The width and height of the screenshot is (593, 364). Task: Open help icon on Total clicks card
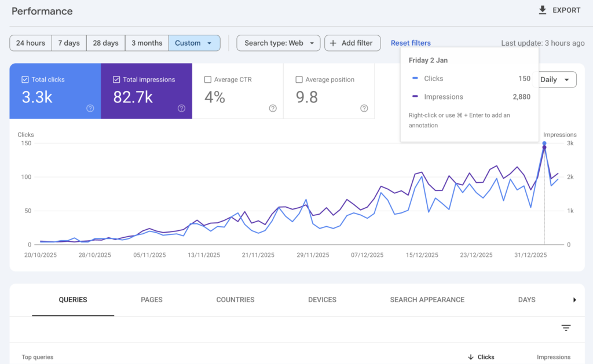click(90, 108)
